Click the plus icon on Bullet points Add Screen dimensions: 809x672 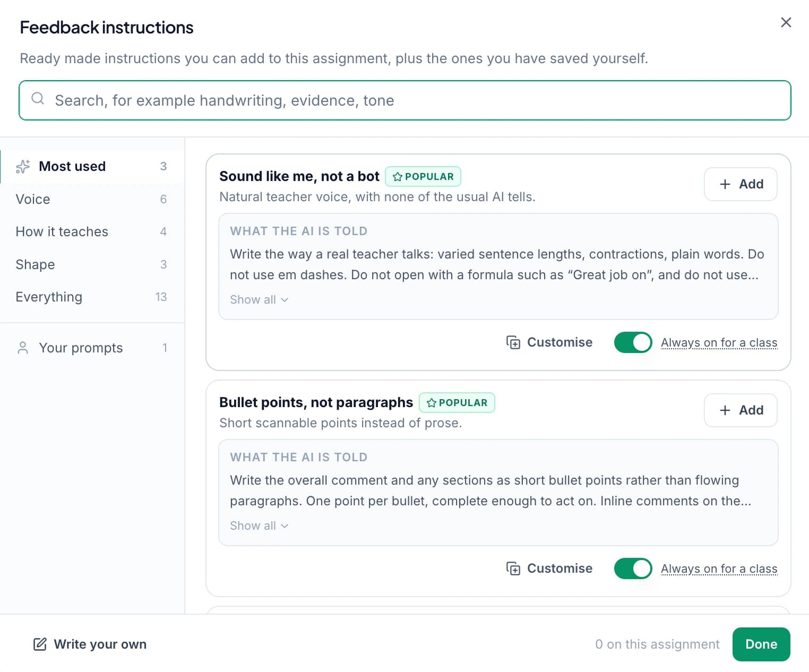click(725, 410)
